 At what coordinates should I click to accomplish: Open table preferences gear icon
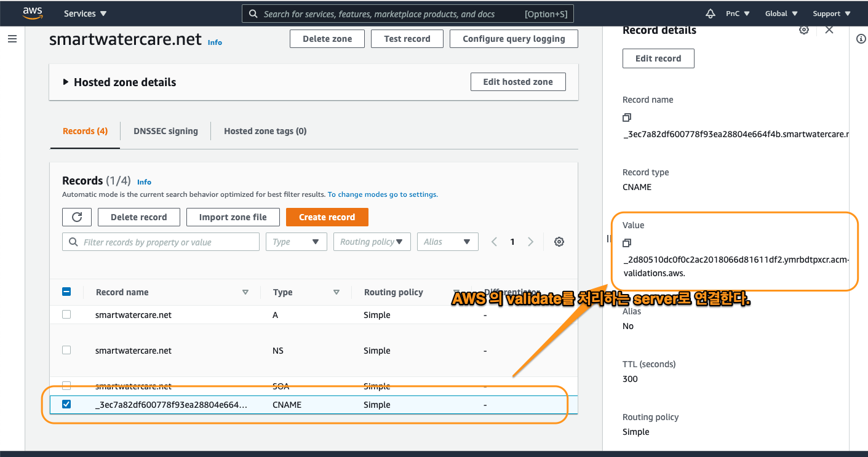point(559,242)
